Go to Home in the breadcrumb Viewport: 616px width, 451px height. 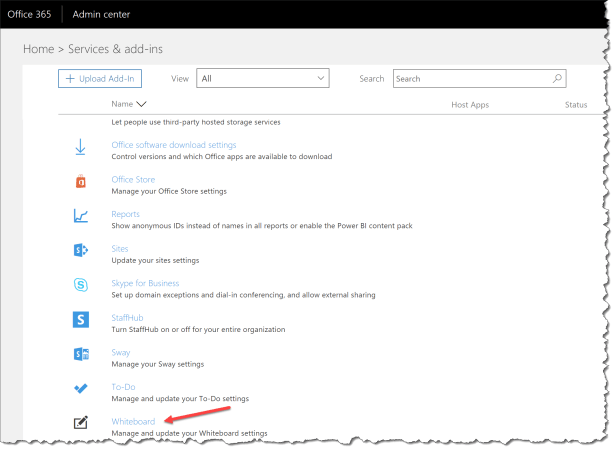(x=38, y=49)
